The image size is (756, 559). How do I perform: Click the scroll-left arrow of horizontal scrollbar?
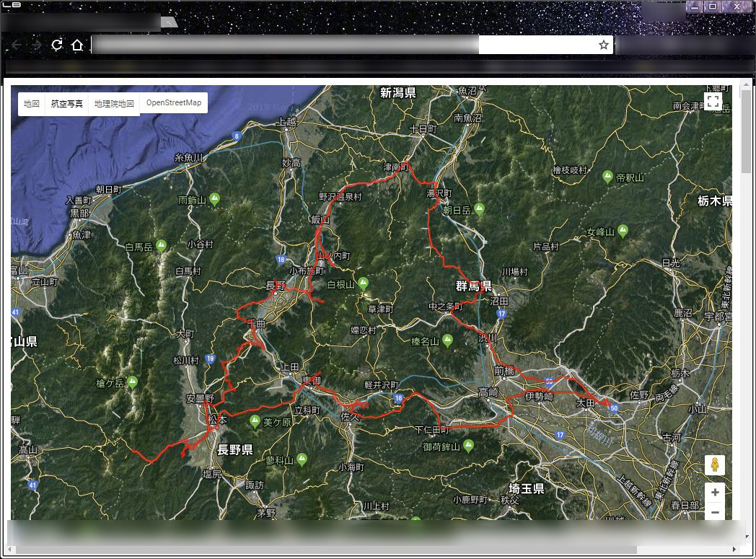tap(9, 550)
